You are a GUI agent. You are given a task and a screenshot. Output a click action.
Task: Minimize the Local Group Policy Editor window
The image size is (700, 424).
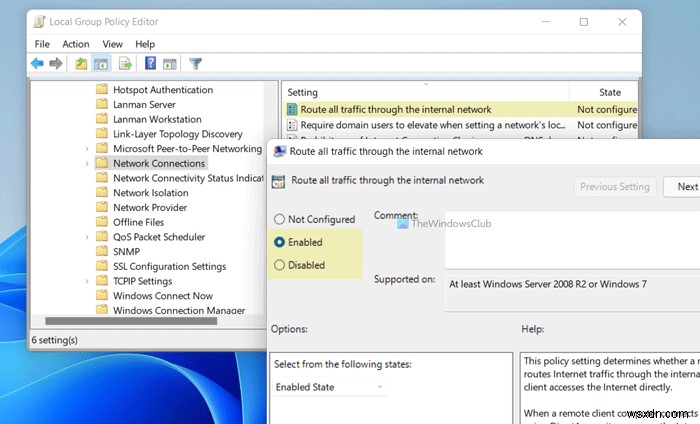tap(546, 22)
